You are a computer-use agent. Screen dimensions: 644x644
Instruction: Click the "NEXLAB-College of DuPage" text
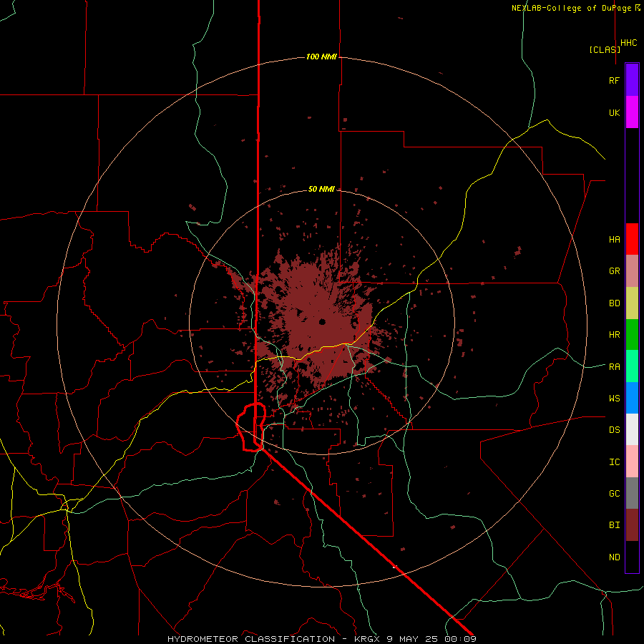pyautogui.click(x=572, y=8)
